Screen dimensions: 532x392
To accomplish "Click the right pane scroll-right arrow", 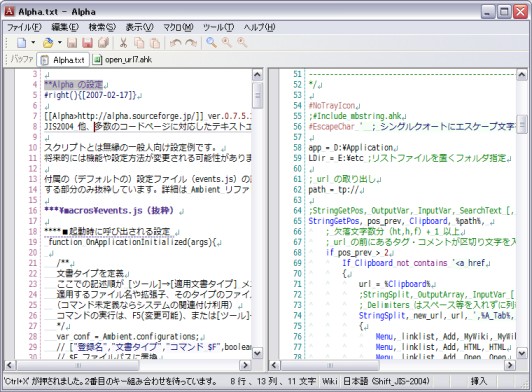I will pos(510,365).
